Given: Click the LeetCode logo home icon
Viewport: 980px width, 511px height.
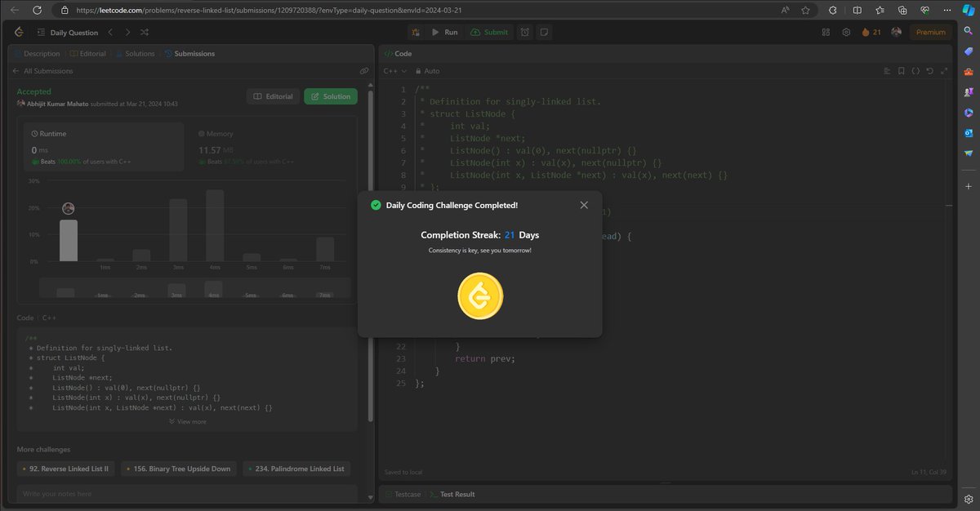Looking at the screenshot, I should [x=19, y=33].
